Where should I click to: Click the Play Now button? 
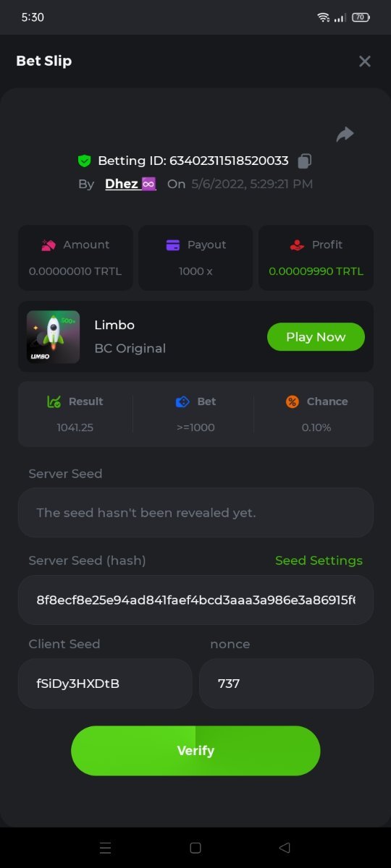click(316, 336)
